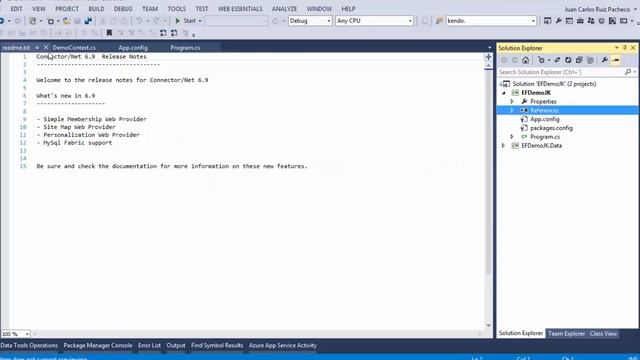The width and height of the screenshot is (640, 360).
Task: Toggle the highlighted Preview Selected Items icon
Action: 616,60
